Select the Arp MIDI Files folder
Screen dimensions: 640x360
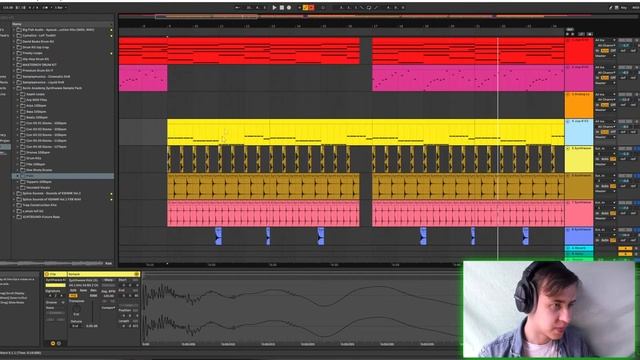[36, 100]
